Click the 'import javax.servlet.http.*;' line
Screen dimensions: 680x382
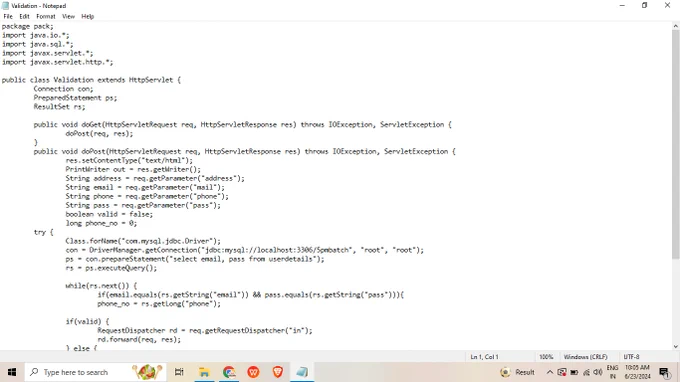click(57, 62)
